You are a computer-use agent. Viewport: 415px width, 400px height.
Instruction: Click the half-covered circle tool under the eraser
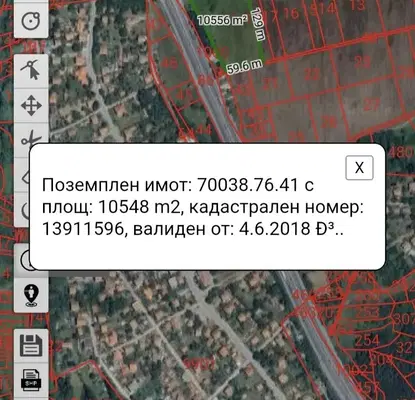click(22, 209)
